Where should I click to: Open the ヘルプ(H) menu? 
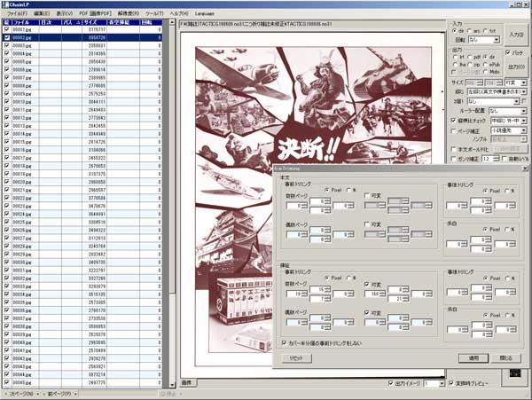point(179,13)
